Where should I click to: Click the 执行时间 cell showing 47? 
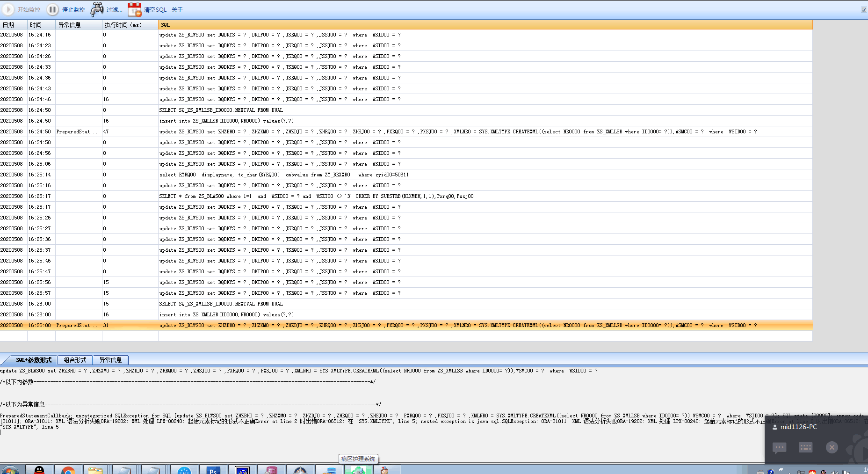130,131
